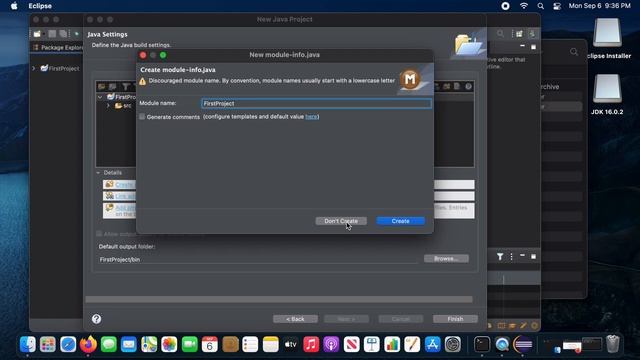The image size is (640, 360).
Task: Select the Package Explorer tab
Action: click(x=57, y=47)
